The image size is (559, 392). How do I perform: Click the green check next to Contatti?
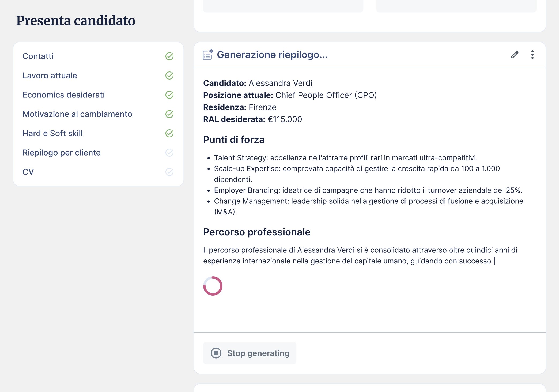click(x=169, y=56)
